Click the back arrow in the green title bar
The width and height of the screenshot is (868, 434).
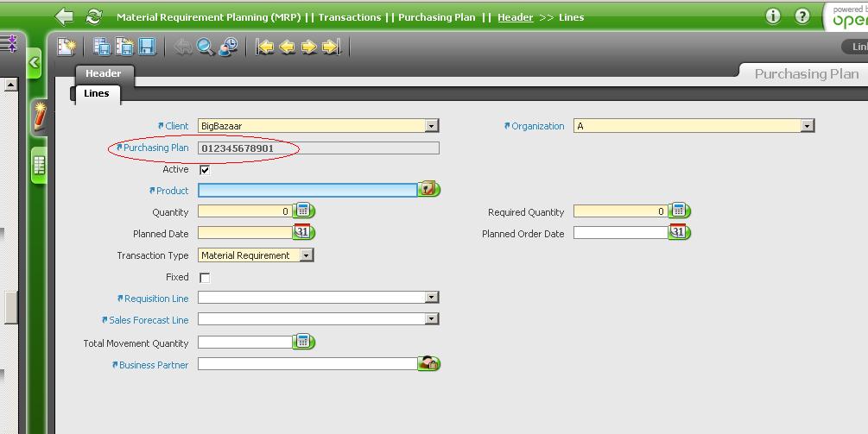click(64, 16)
